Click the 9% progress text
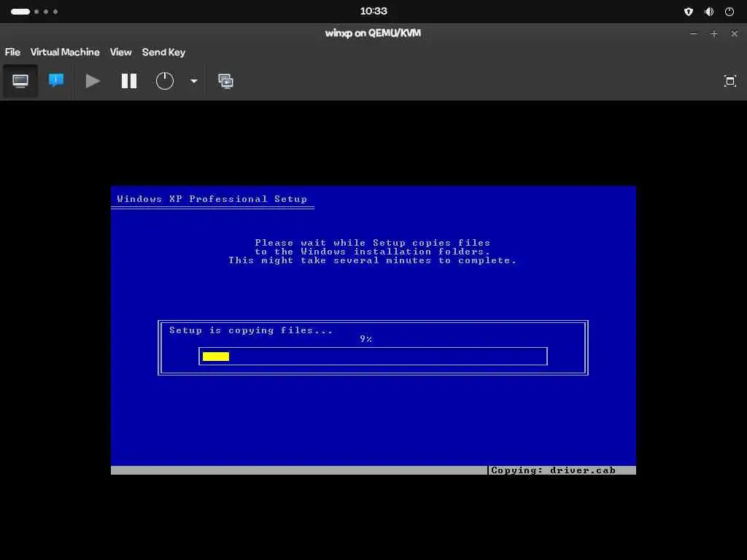Viewport: 747px width, 560px height. 366,339
